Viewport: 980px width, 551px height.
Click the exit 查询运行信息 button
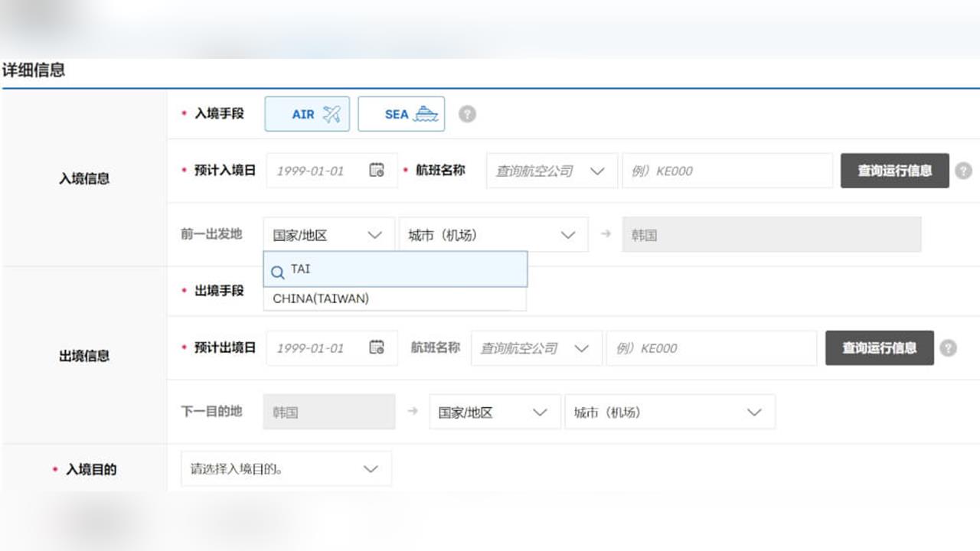pyautogui.click(x=879, y=347)
